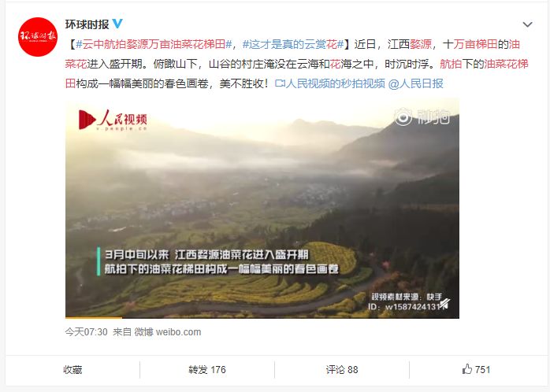Open the 人民视频的秒拍视频 link
This screenshot has width=550, height=392.
[329, 83]
